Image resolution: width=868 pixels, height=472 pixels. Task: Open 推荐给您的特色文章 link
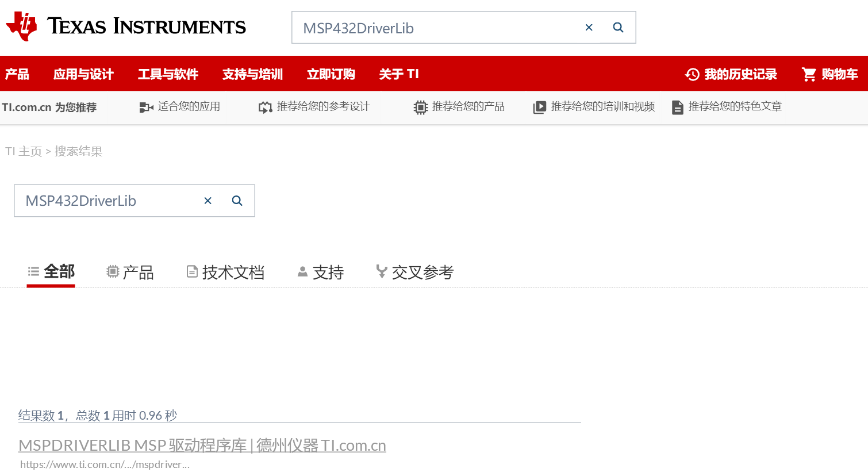click(735, 106)
